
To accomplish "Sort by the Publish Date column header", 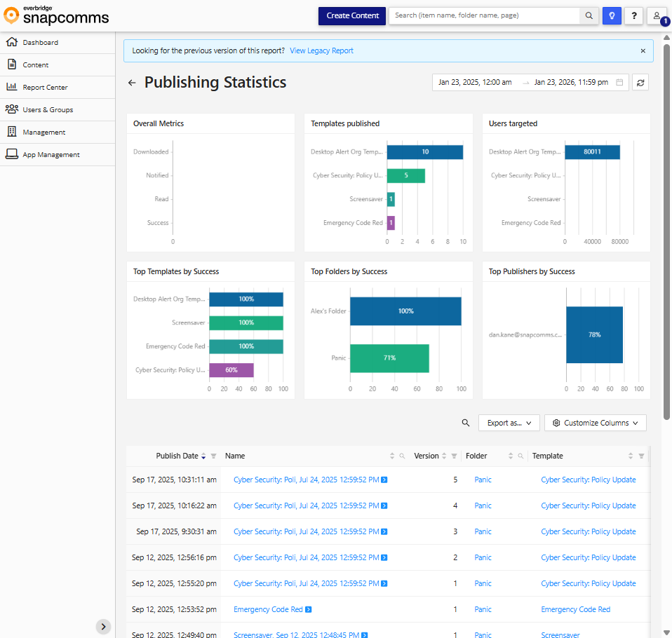I will [x=177, y=456].
